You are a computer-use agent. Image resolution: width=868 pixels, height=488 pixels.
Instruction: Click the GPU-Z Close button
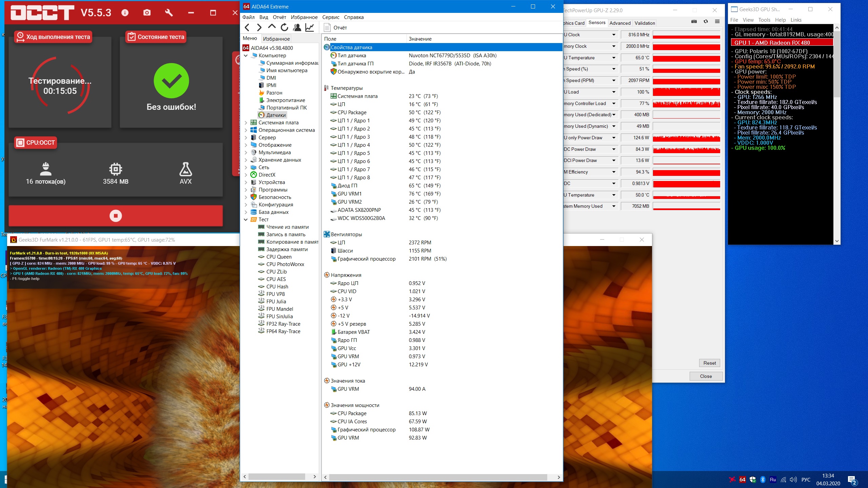[x=706, y=376]
